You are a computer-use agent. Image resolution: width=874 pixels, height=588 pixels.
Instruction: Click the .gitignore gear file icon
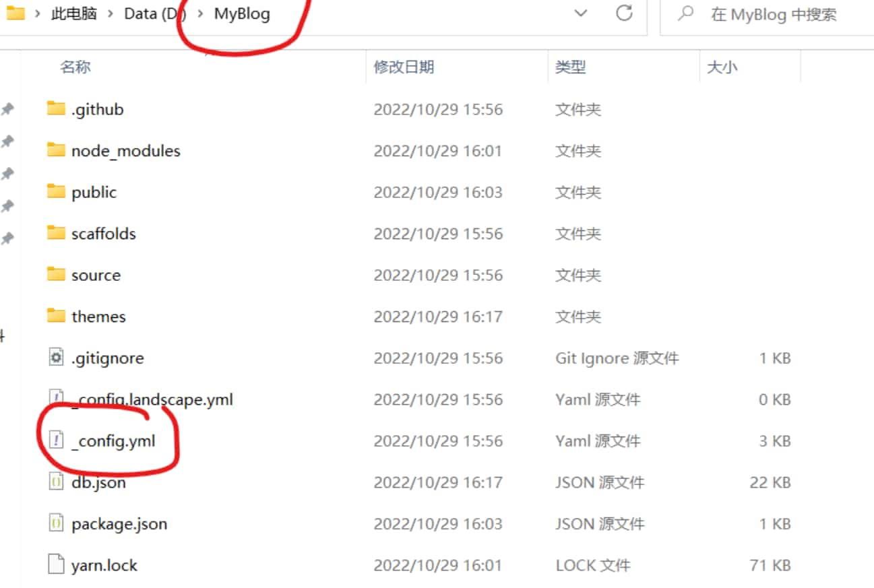56,358
